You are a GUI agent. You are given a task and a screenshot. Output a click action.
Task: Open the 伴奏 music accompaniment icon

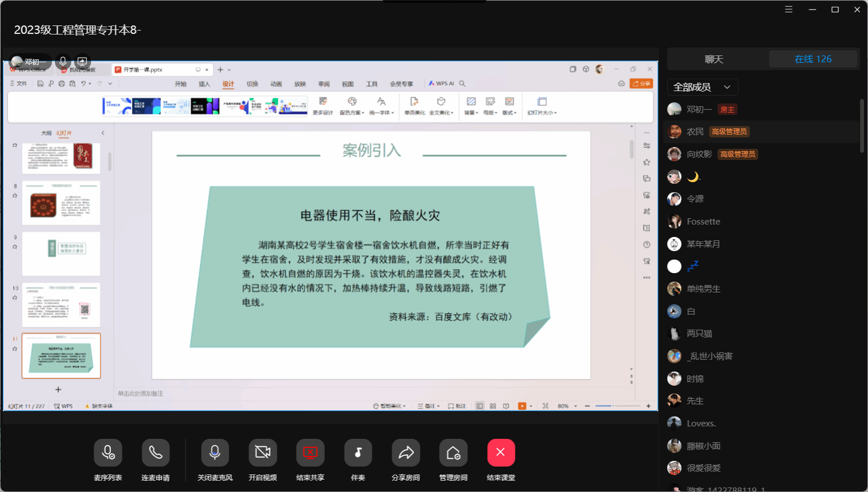358,453
